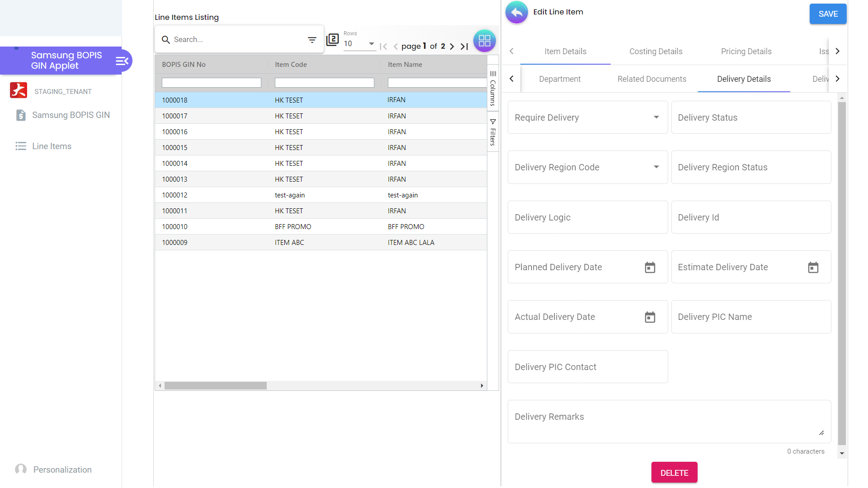
Task: Switch to the Related Documents tab
Action: [x=651, y=79]
